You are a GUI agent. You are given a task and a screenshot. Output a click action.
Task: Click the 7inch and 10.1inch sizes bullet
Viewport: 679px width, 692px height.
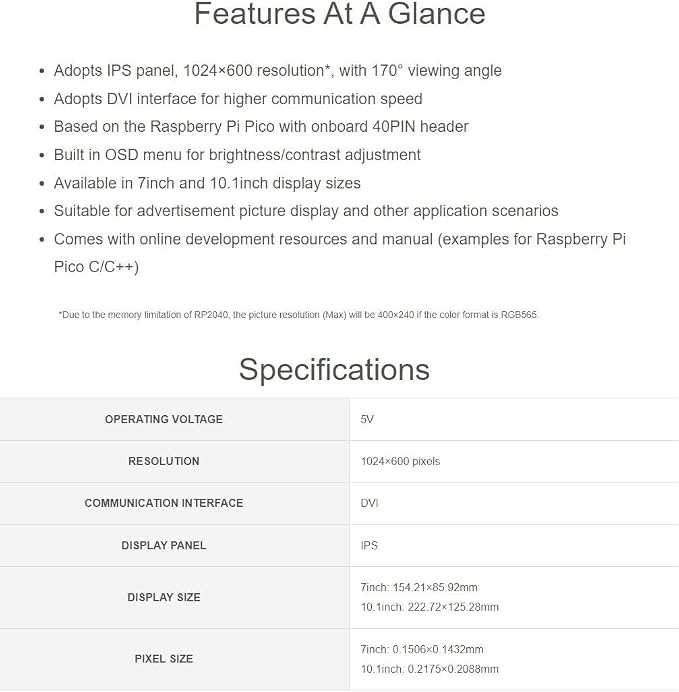click(207, 183)
